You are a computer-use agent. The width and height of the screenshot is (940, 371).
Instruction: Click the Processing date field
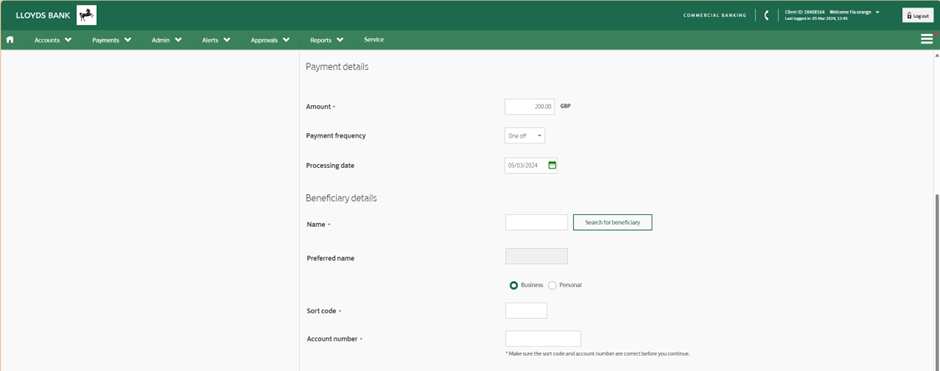tap(531, 165)
